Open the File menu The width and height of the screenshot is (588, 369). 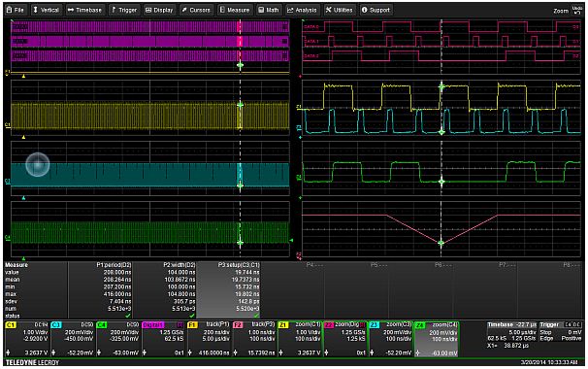16,10
